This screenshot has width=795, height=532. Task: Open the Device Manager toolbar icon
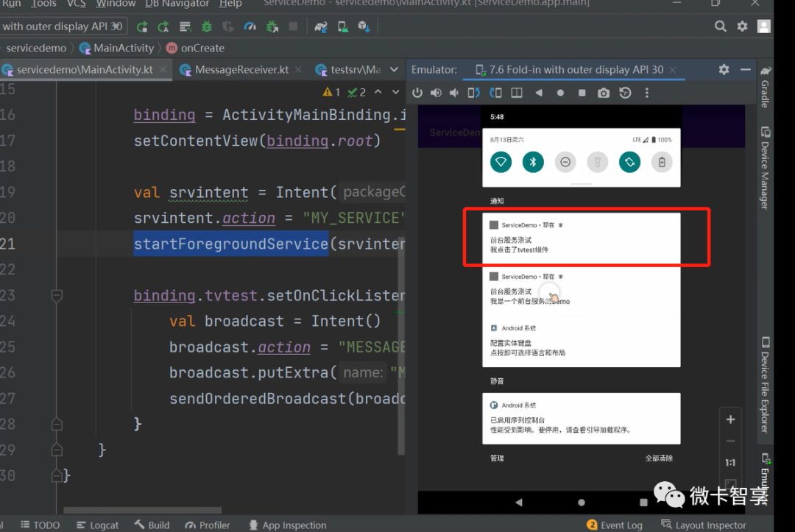(x=343, y=26)
